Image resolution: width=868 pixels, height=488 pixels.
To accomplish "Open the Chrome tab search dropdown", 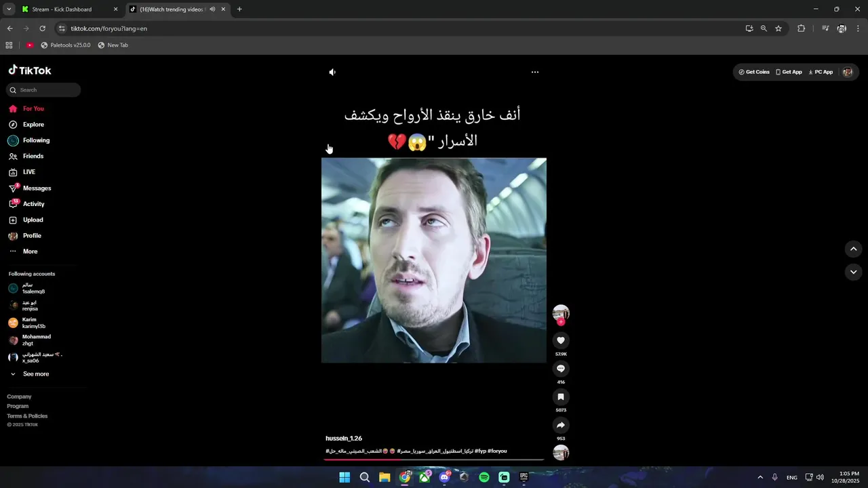I will (9, 9).
